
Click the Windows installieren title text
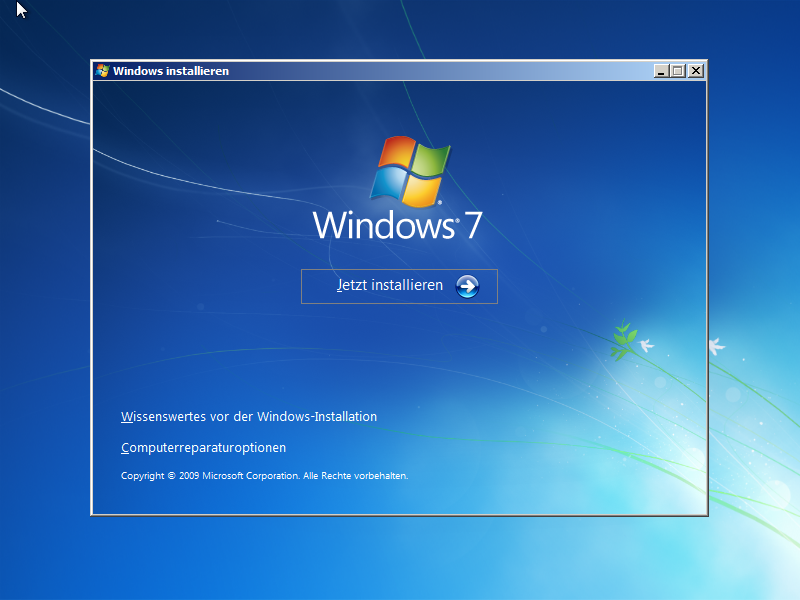[171, 71]
